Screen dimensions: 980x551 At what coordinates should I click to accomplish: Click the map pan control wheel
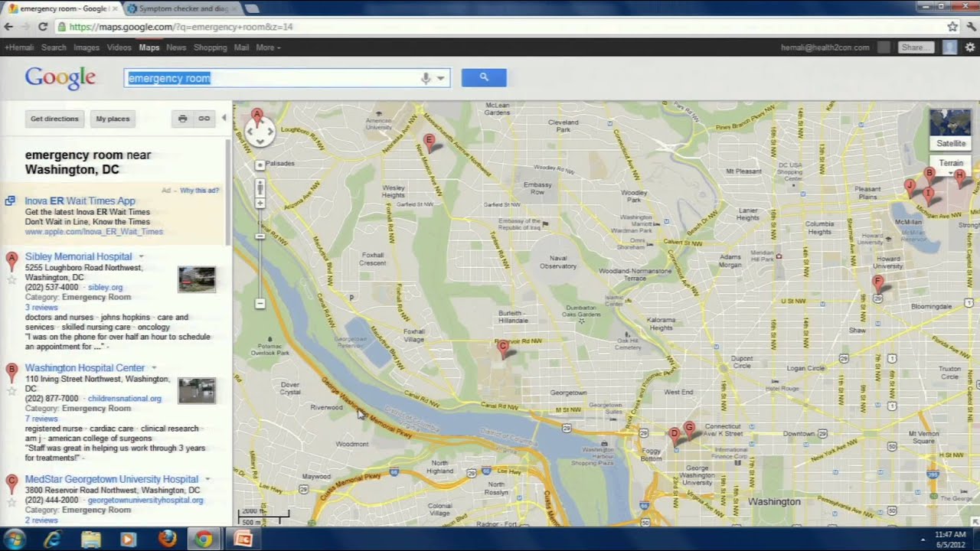[x=260, y=132]
